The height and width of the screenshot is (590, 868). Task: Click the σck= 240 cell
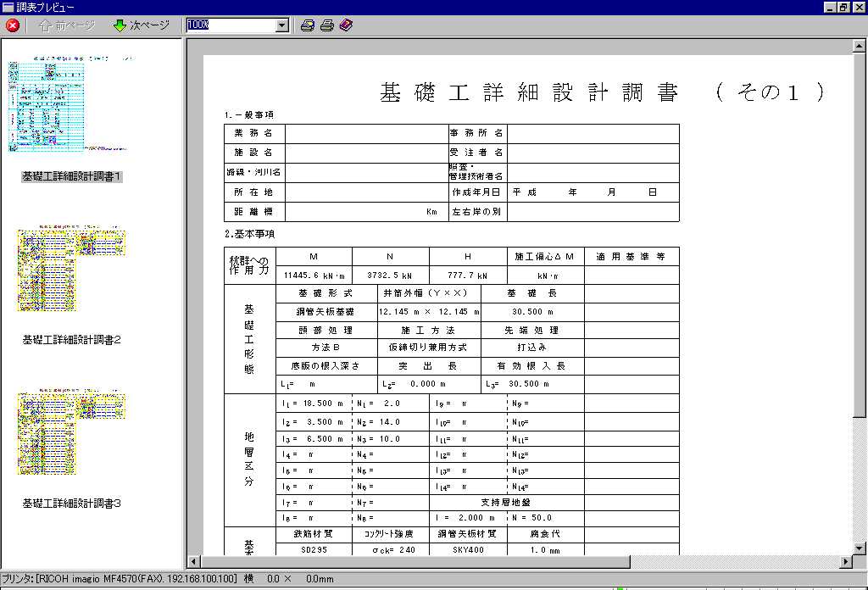point(390,549)
